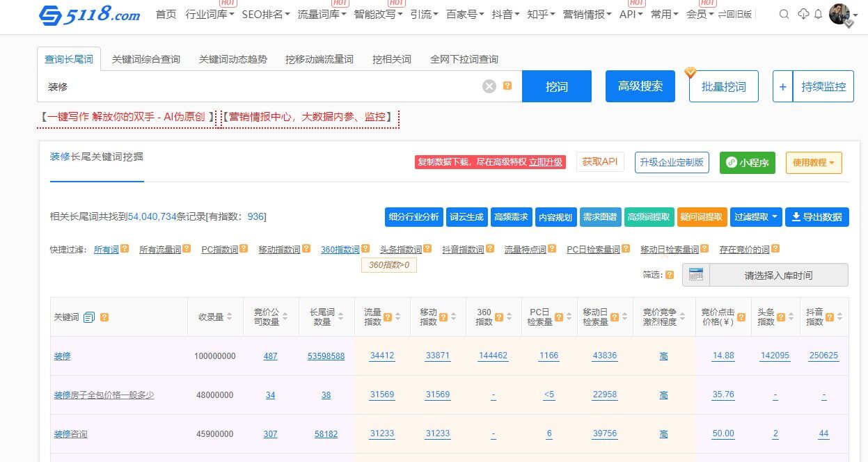The image size is (868, 462).
Task: Click the search magnifier icon in top bar
Action: click(784, 14)
